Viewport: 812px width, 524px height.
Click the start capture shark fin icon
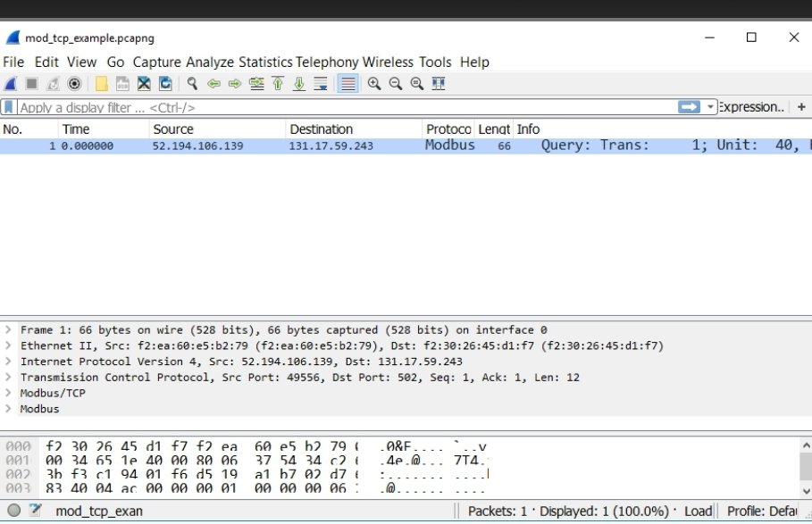10,84
